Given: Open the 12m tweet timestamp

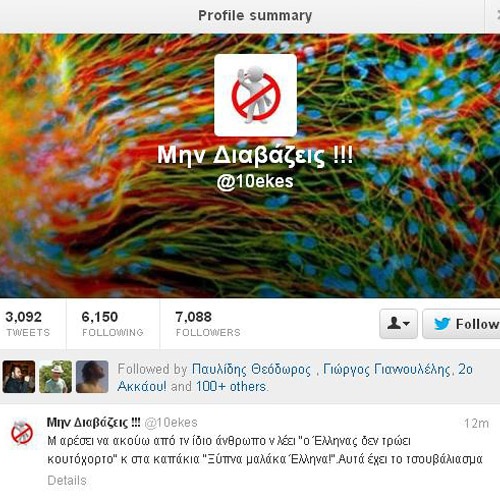Looking at the screenshot, I should pos(476,423).
